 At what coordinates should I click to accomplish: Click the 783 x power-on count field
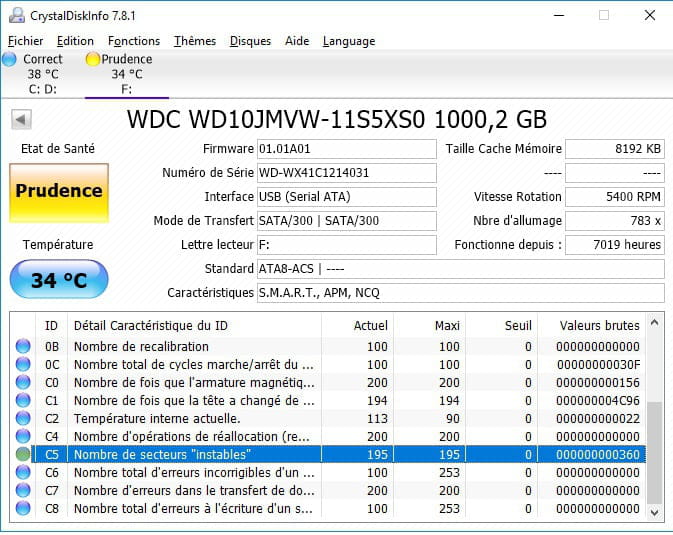pyautogui.click(x=615, y=221)
